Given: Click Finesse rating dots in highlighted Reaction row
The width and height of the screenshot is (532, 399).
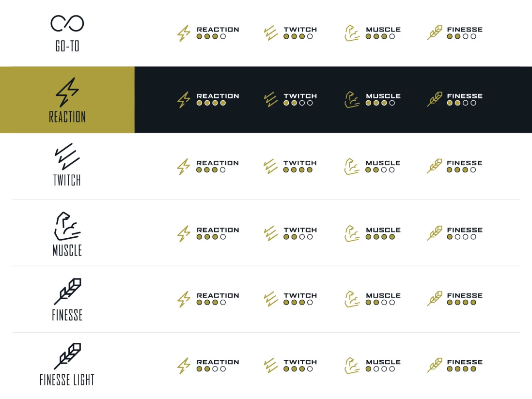Looking at the screenshot, I should click(461, 103).
